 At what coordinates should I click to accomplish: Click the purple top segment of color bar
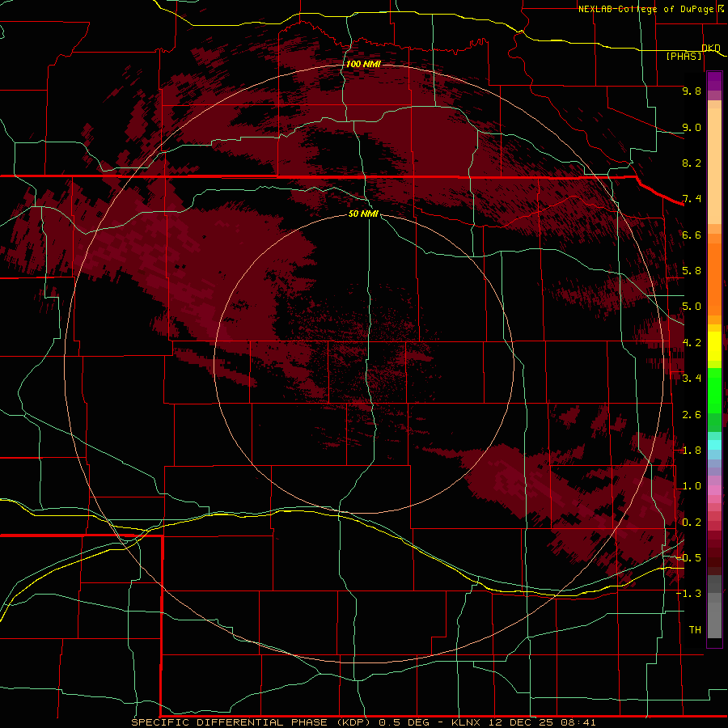(714, 81)
